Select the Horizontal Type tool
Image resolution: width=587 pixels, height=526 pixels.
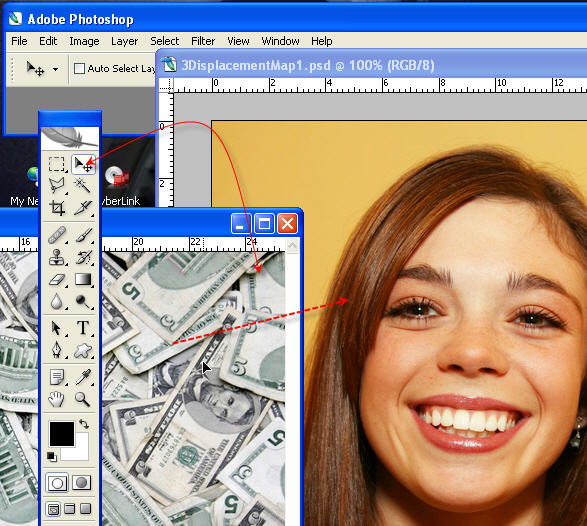tap(83, 328)
